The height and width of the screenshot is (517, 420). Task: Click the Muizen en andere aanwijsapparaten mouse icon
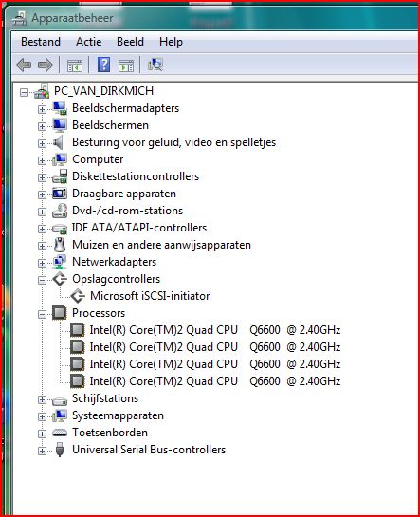click(60, 245)
